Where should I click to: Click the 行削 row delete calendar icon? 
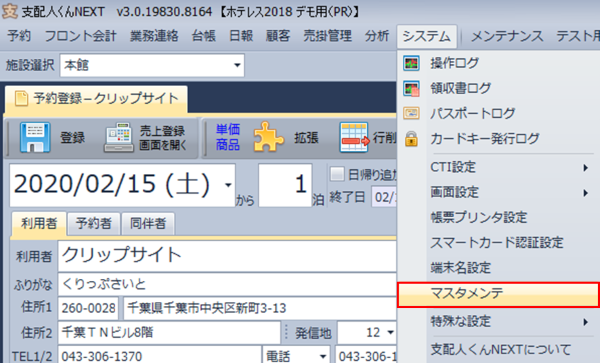pyautogui.click(x=354, y=137)
